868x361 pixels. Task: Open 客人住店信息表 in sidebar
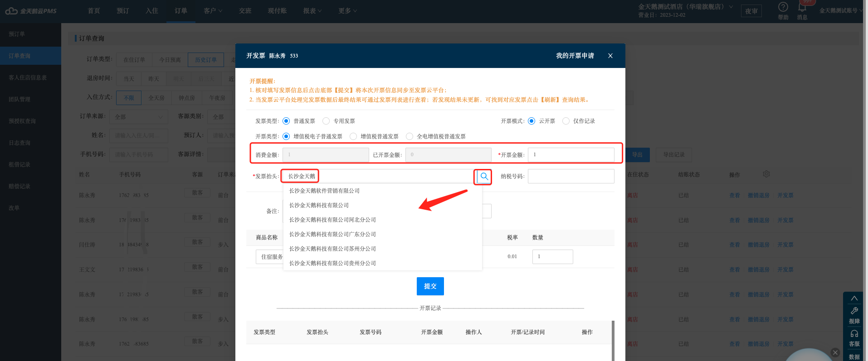pos(30,77)
